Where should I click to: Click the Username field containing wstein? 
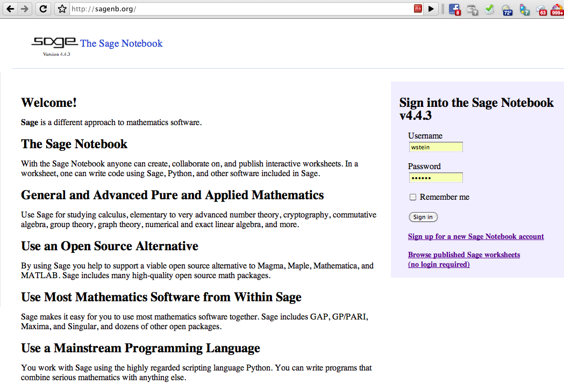click(x=436, y=147)
